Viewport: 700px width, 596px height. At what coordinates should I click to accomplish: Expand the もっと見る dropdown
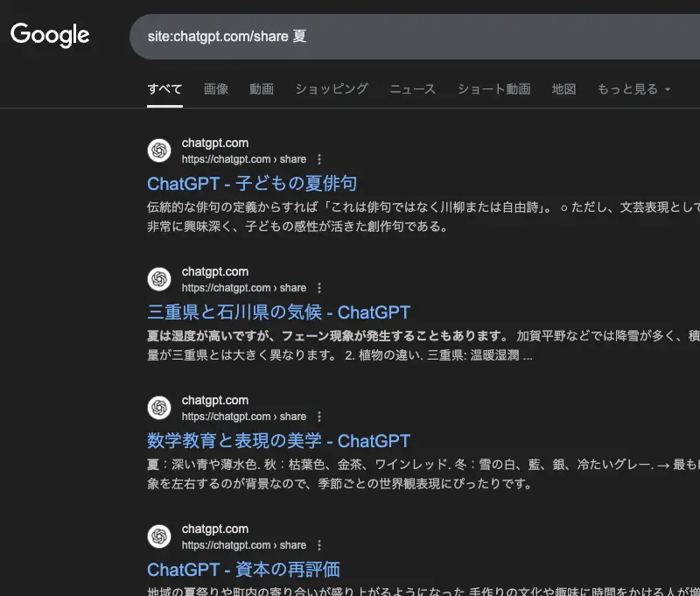tap(633, 89)
